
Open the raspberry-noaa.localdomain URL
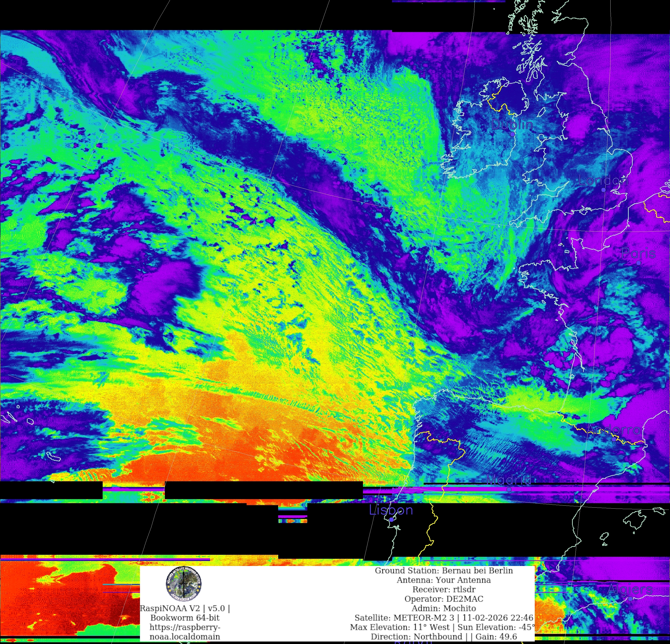[x=185, y=632]
